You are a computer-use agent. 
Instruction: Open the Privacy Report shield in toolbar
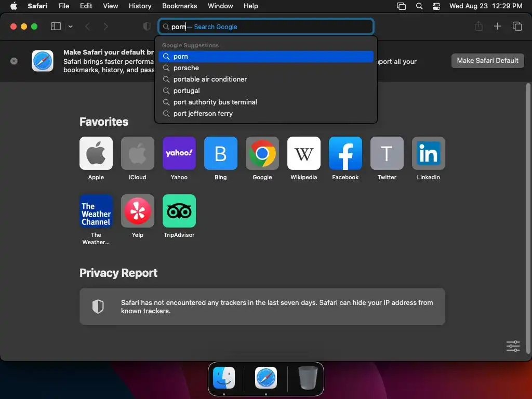pos(147,26)
